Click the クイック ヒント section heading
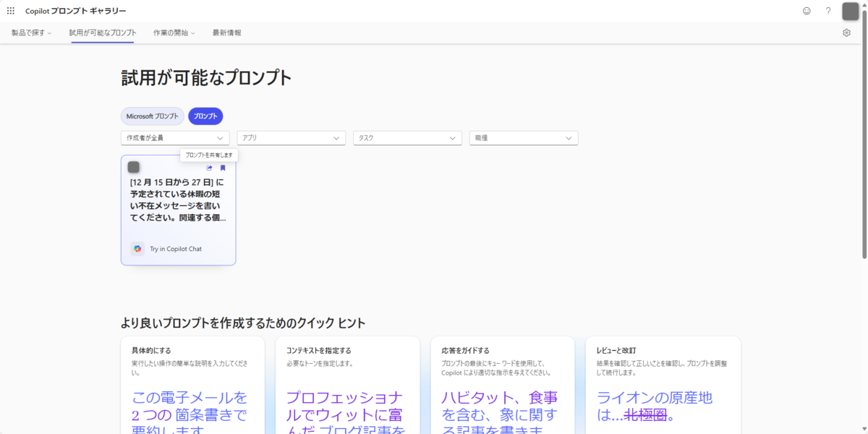This screenshot has width=868, height=434. click(x=243, y=323)
